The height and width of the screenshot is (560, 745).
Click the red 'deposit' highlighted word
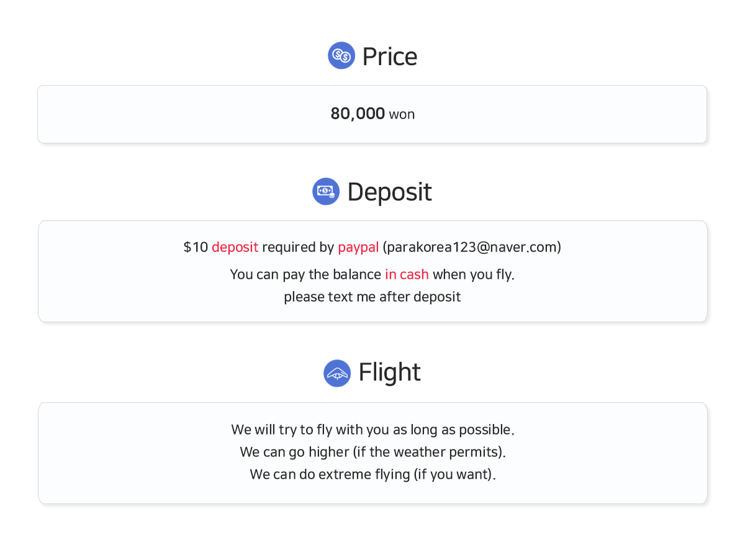pos(235,247)
